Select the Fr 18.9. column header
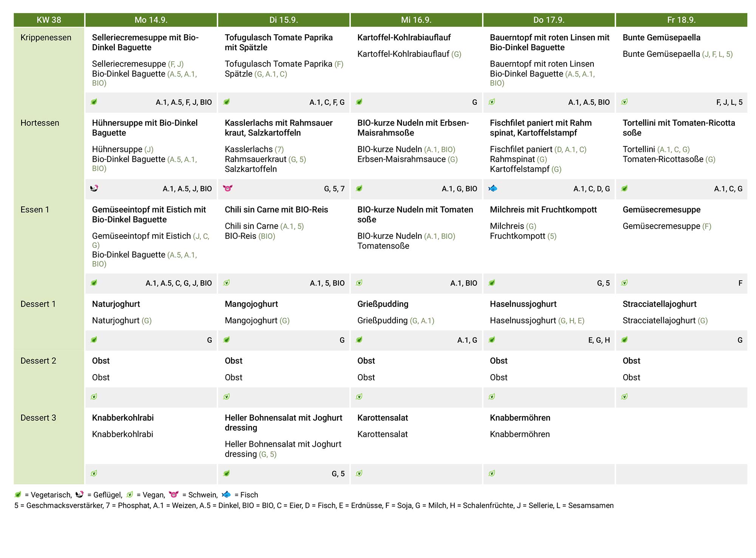Viewport: 756px width, 558px height. (x=682, y=20)
